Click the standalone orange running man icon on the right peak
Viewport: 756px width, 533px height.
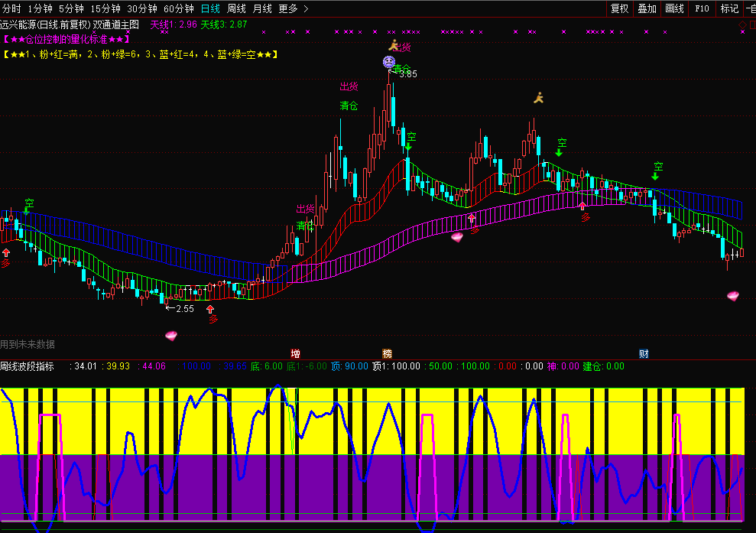[539, 98]
